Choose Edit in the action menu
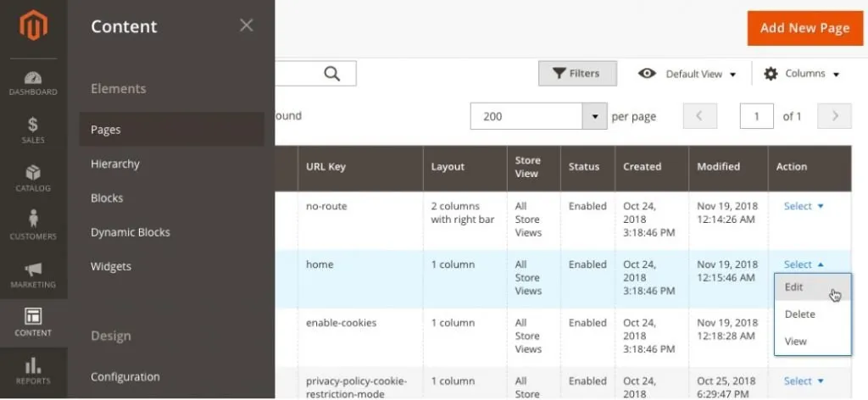 (x=813, y=287)
